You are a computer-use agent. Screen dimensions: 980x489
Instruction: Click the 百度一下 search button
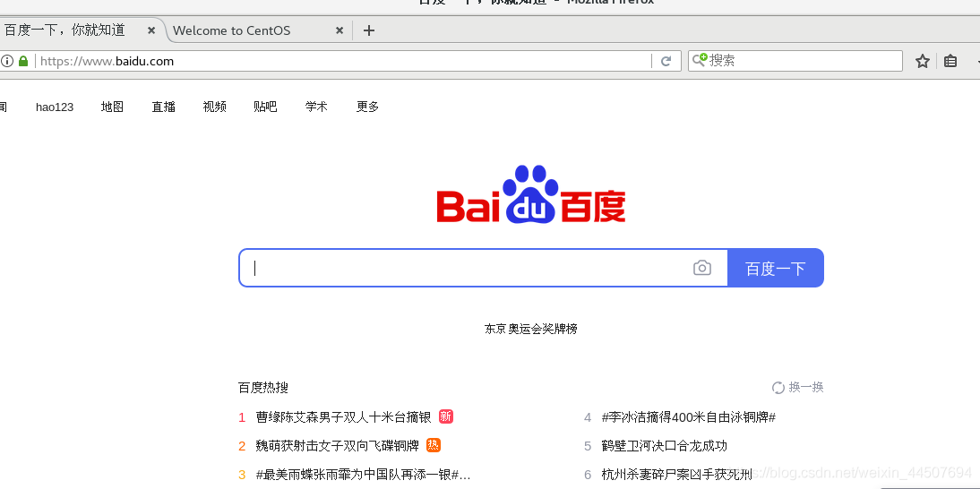point(776,268)
